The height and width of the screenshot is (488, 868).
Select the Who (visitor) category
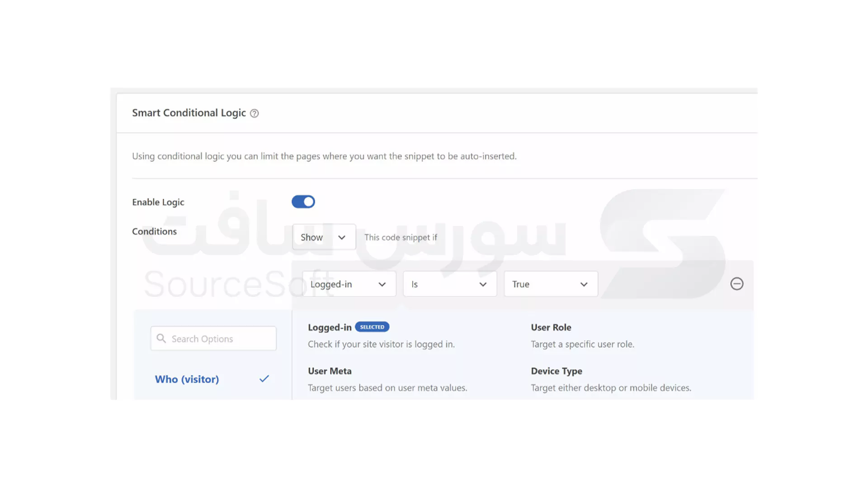coord(187,379)
